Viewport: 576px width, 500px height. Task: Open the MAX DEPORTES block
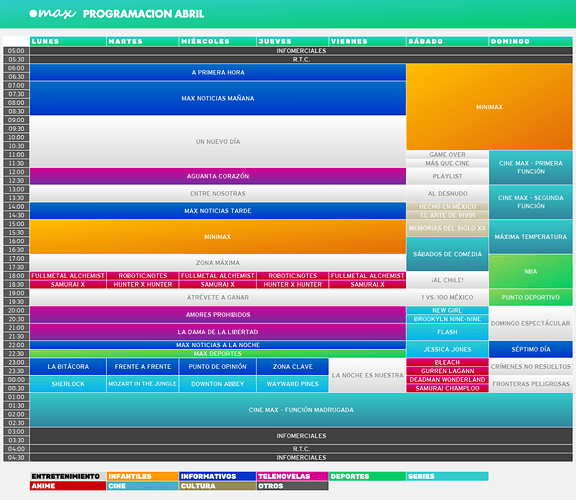point(218,353)
